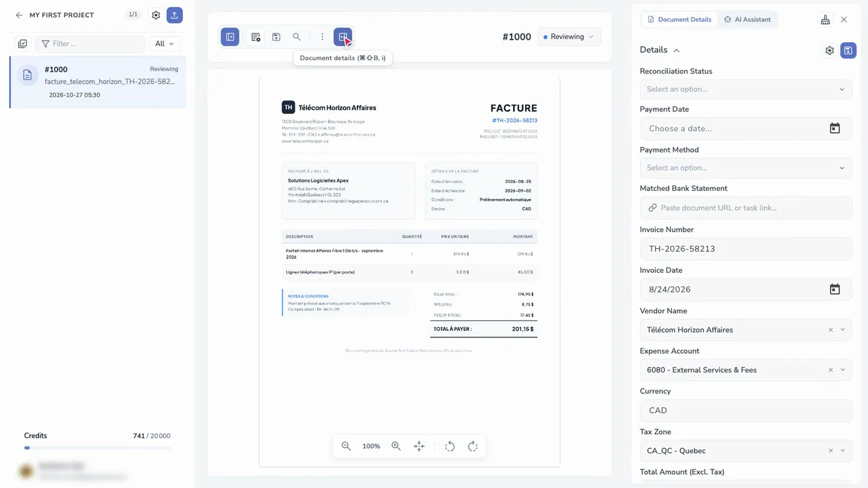Open the Reconciliation Status dropdown
The height and width of the screenshot is (488, 868).
click(746, 89)
